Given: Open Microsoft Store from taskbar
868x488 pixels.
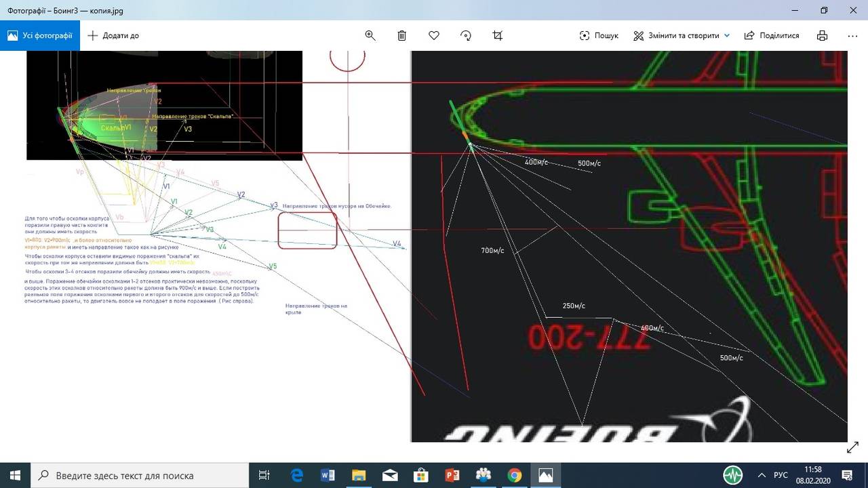Looking at the screenshot, I should (421, 475).
